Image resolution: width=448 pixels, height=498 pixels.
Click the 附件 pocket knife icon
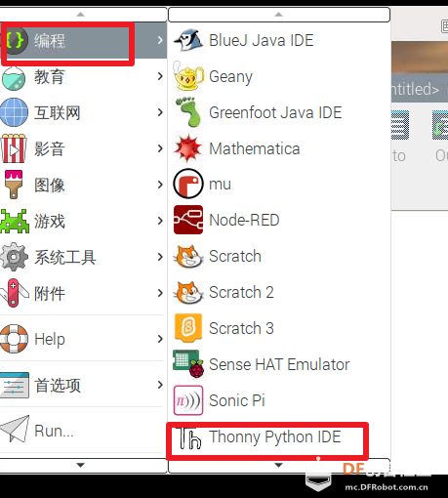click(x=14, y=293)
